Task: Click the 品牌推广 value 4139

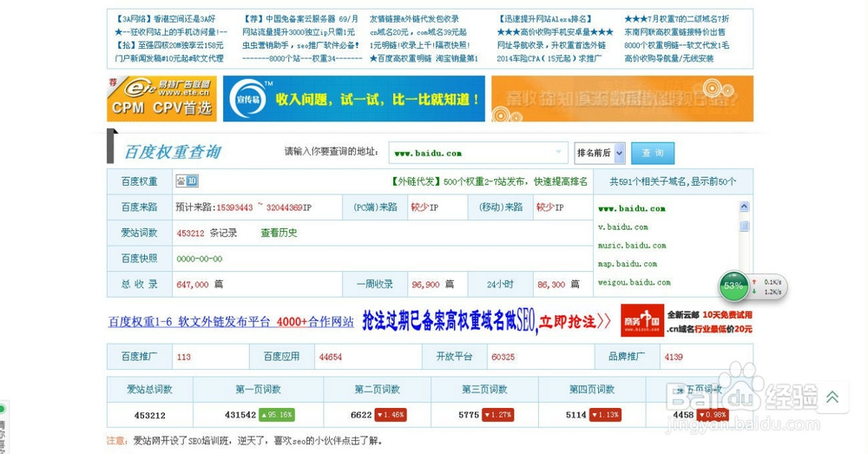Action: (674, 357)
